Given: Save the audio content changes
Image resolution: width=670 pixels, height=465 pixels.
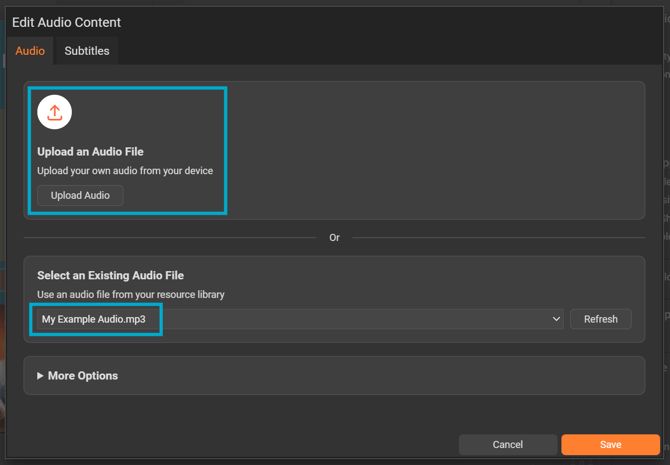Looking at the screenshot, I should (610, 444).
